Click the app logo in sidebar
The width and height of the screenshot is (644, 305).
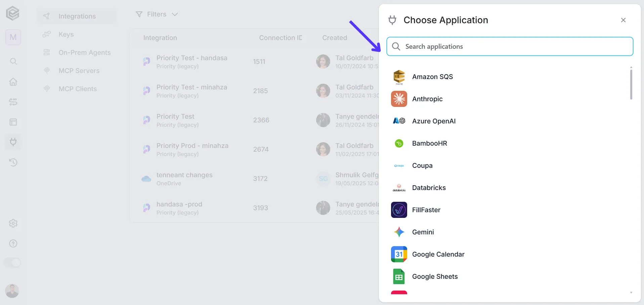coord(13,13)
